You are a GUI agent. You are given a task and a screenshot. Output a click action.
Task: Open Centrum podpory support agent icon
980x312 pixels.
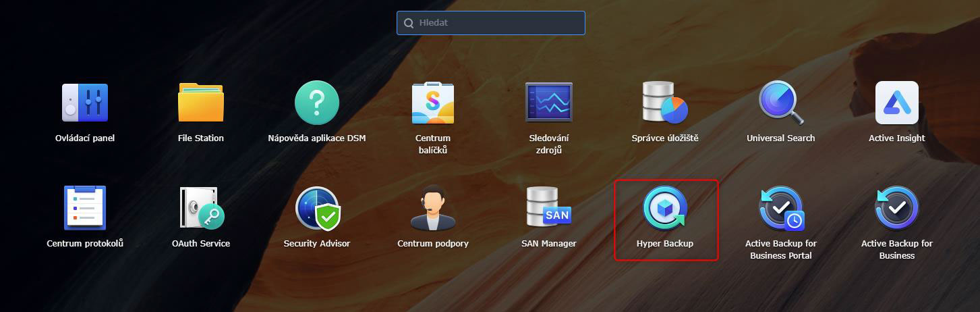tap(433, 208)
